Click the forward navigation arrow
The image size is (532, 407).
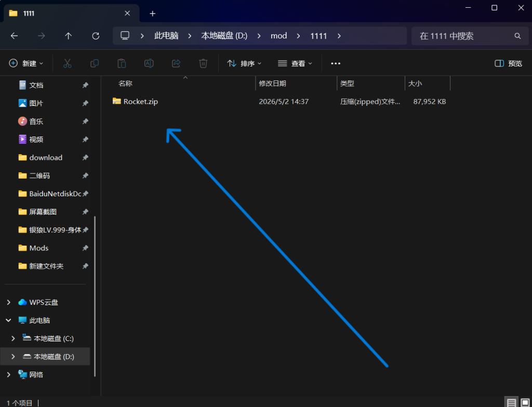tap(42, 36)
